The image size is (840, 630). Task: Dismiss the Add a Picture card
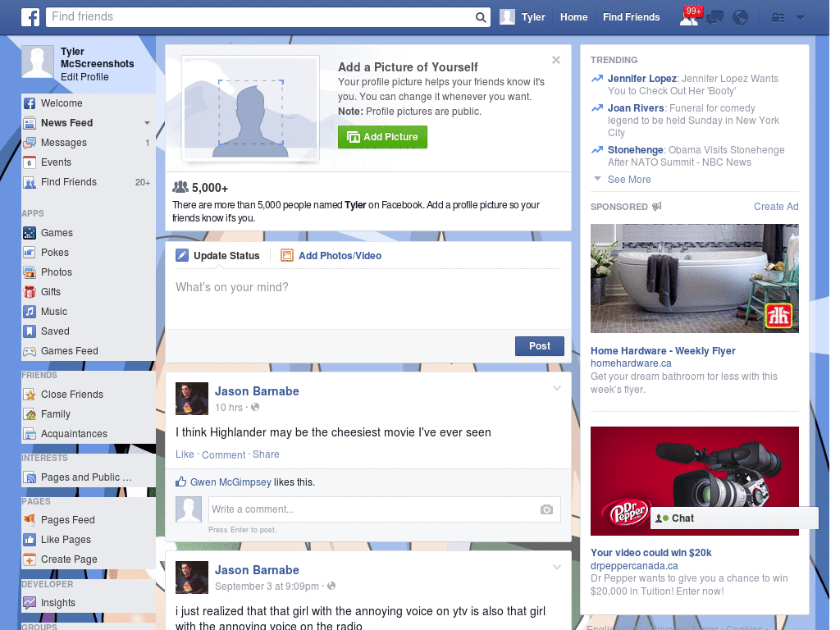(x=556, y=59)
